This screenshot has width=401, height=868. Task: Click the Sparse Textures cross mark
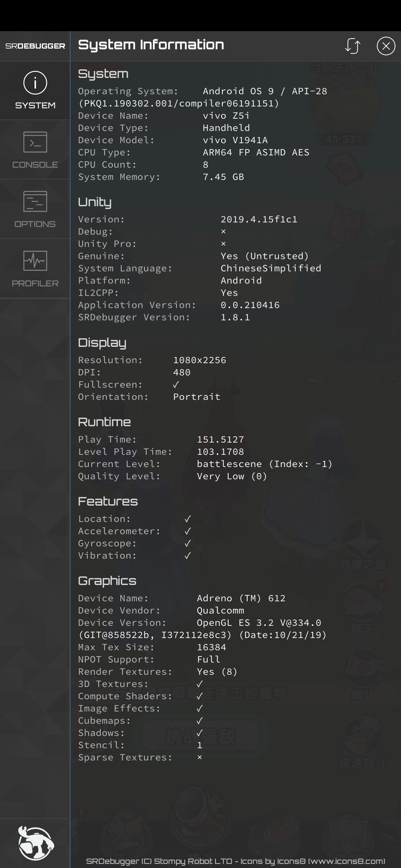(200, 757)
